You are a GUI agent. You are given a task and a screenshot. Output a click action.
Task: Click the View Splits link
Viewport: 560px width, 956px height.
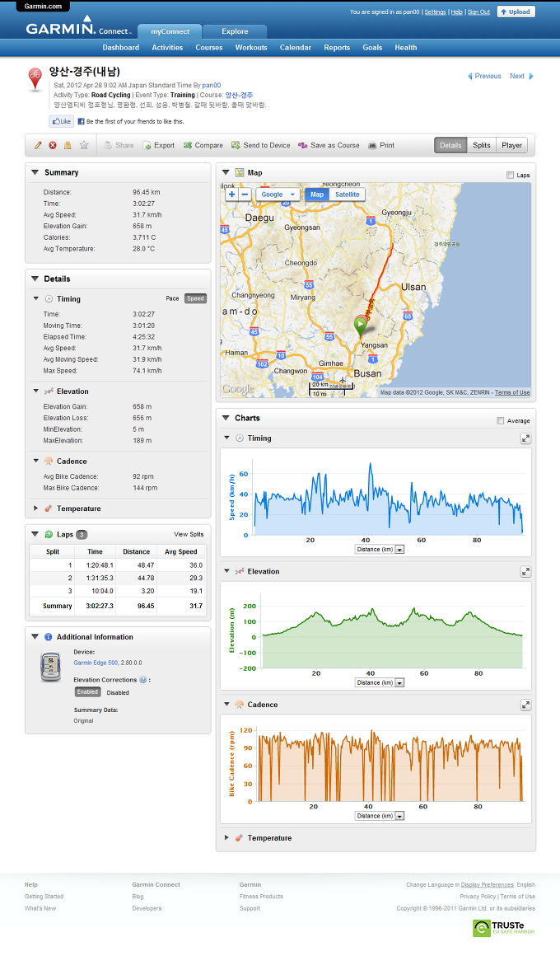click(x=189, y=534)
